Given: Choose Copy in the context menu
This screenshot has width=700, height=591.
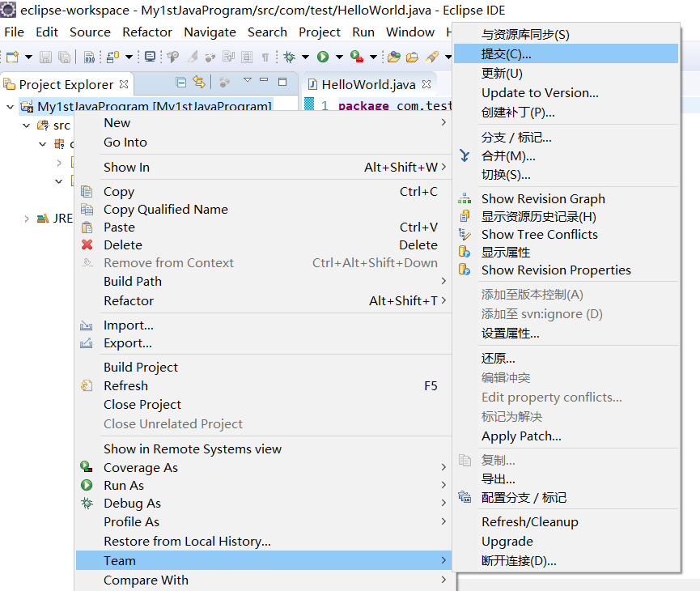Looking at the screenshot, I should point(263,192).
